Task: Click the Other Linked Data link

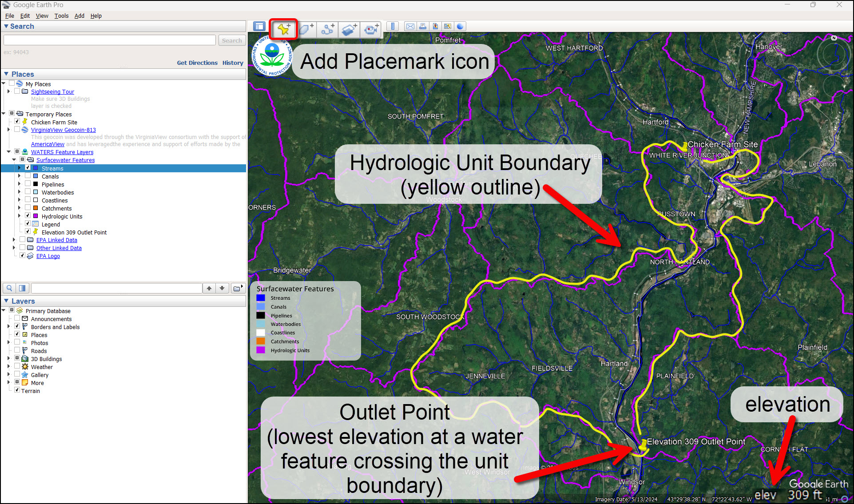Action: tap(59, 248)
